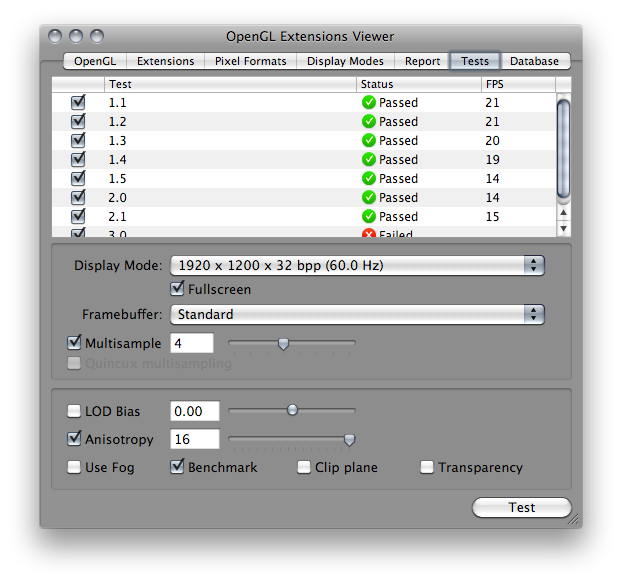622x583 pixels.
Task: Open the Framebuffer dropdown set to Standard
Action: (x=357, y=315)
